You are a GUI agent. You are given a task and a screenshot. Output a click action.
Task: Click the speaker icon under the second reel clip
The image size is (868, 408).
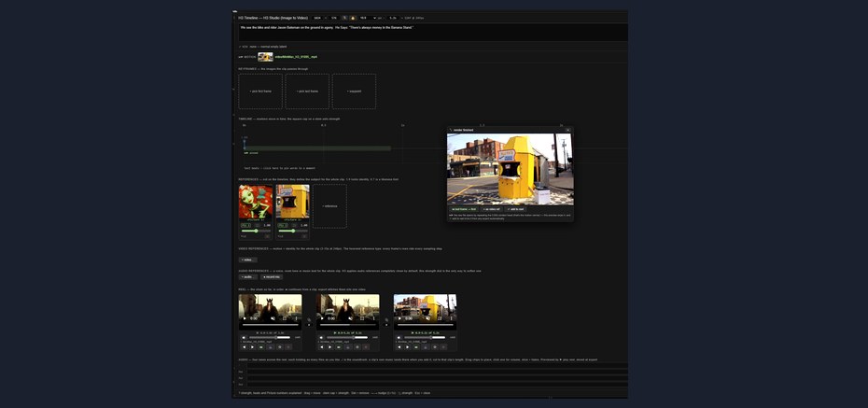tap(321, 337)
